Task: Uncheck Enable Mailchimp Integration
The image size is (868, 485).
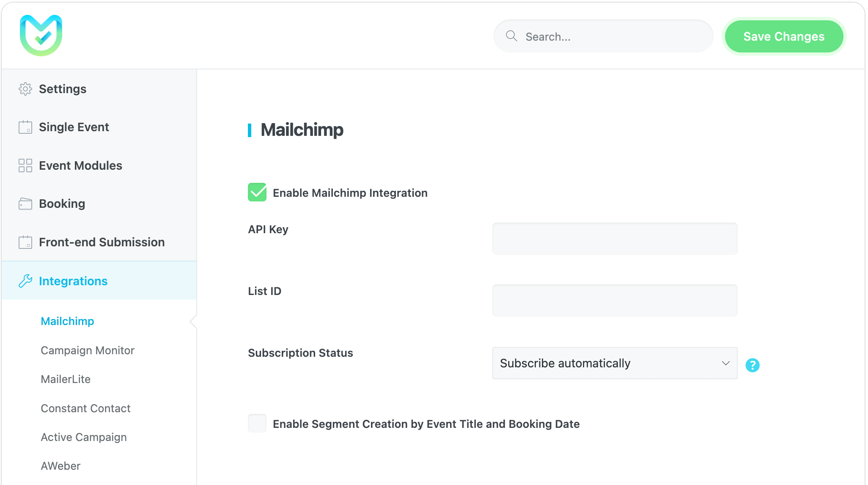Action: coord(257,192)
